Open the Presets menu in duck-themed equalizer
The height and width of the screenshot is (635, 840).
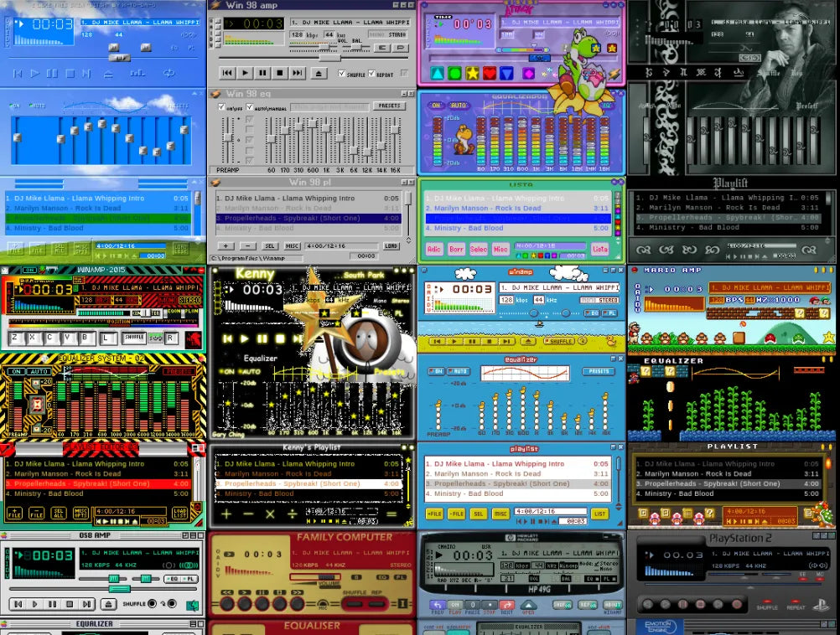pos(599,371)
